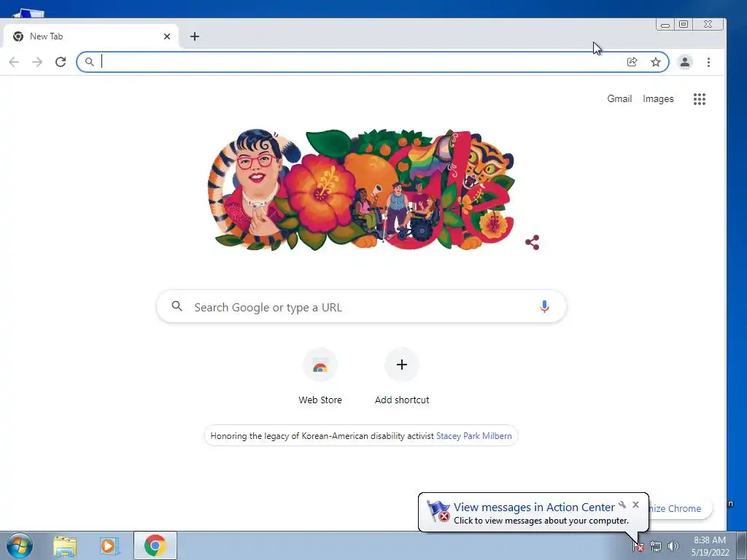This screenshot has height=560, width=747.
Task: Click the Action Center flag tray icon
Action: pyautogui.click(x=638, y=547)
